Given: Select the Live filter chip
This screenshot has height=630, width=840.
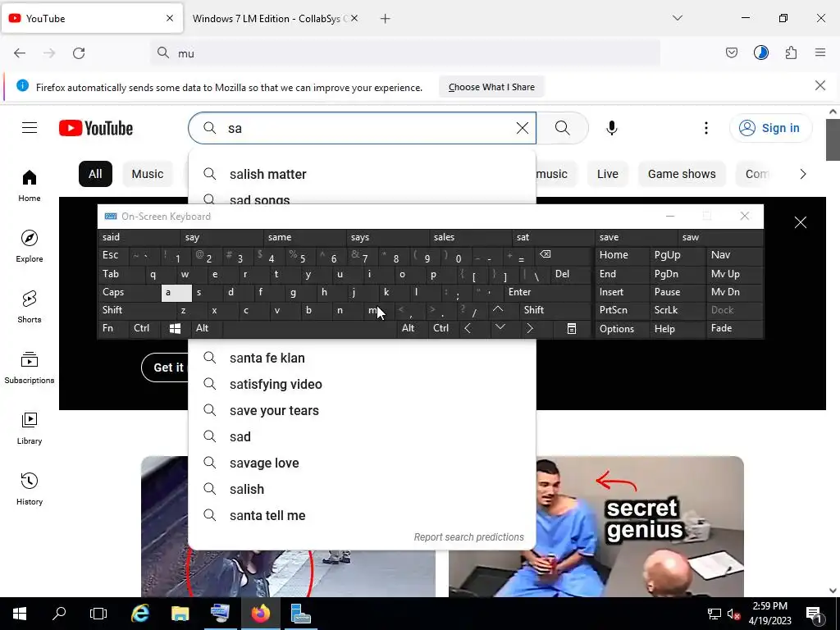Looking at the screenshot, I should tap(608, 174).
